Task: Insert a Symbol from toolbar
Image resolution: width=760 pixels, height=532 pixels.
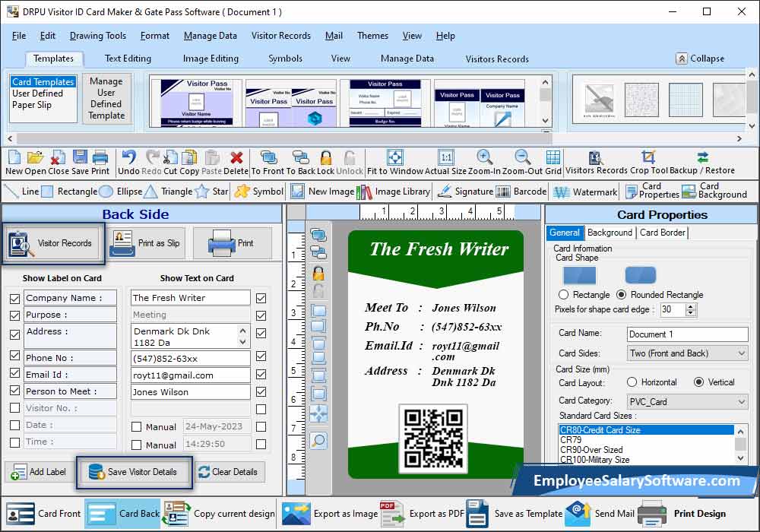Action: 259,192
